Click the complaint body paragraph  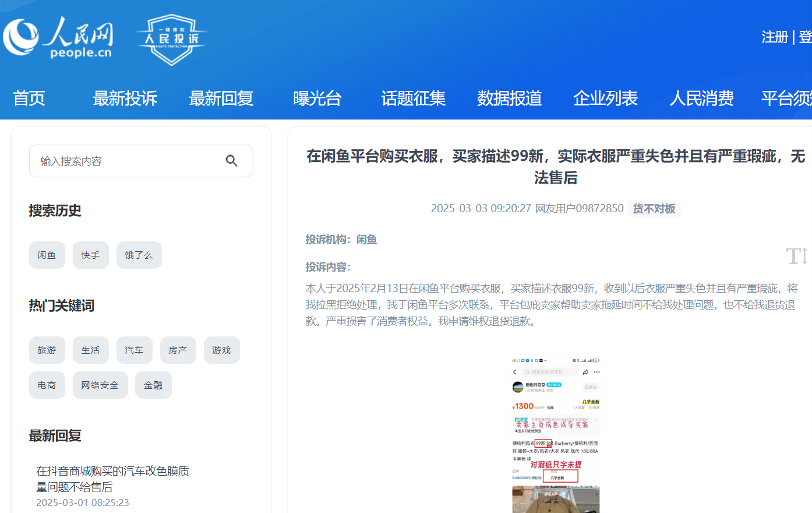552,304
